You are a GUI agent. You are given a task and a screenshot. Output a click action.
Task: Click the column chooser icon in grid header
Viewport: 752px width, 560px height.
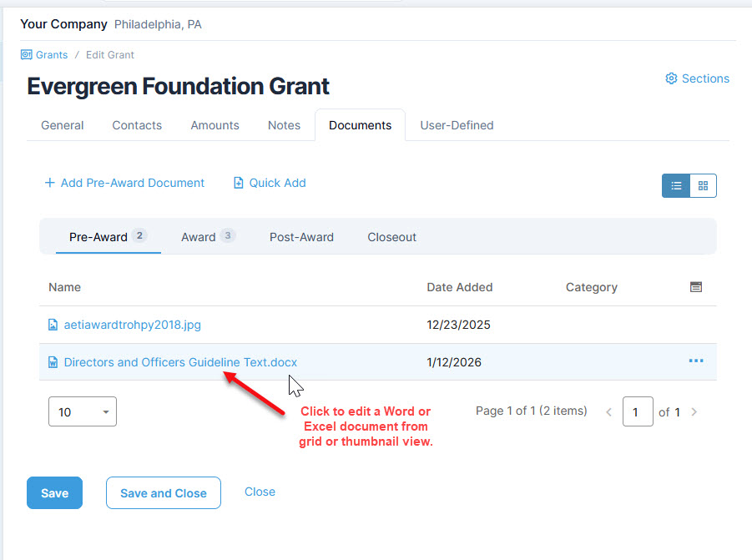[x=696, y=287]
